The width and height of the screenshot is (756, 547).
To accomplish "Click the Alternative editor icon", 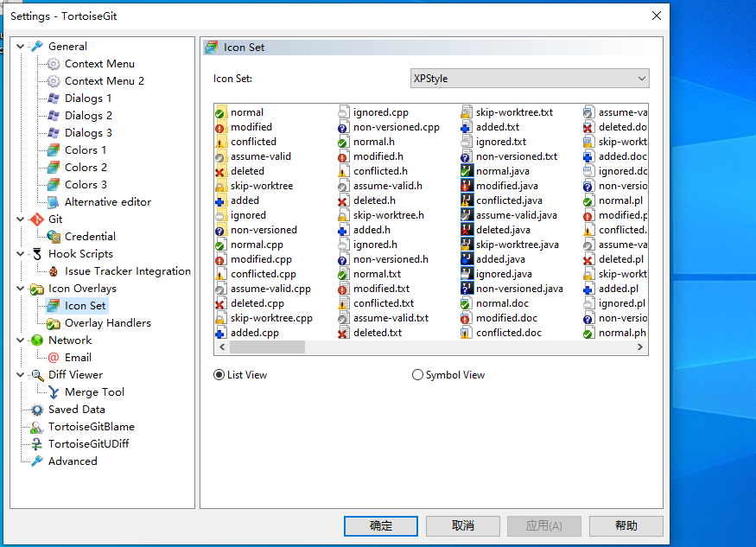I will point(54,202).
